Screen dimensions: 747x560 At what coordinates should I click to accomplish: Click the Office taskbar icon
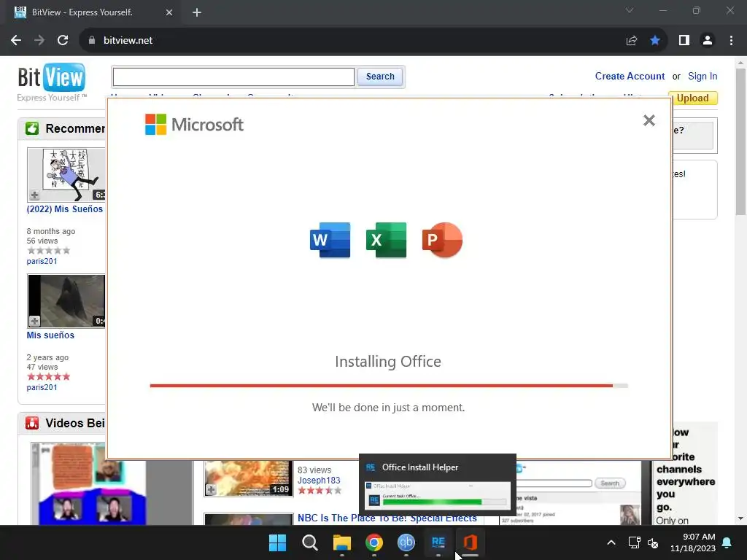coord(471,542)
